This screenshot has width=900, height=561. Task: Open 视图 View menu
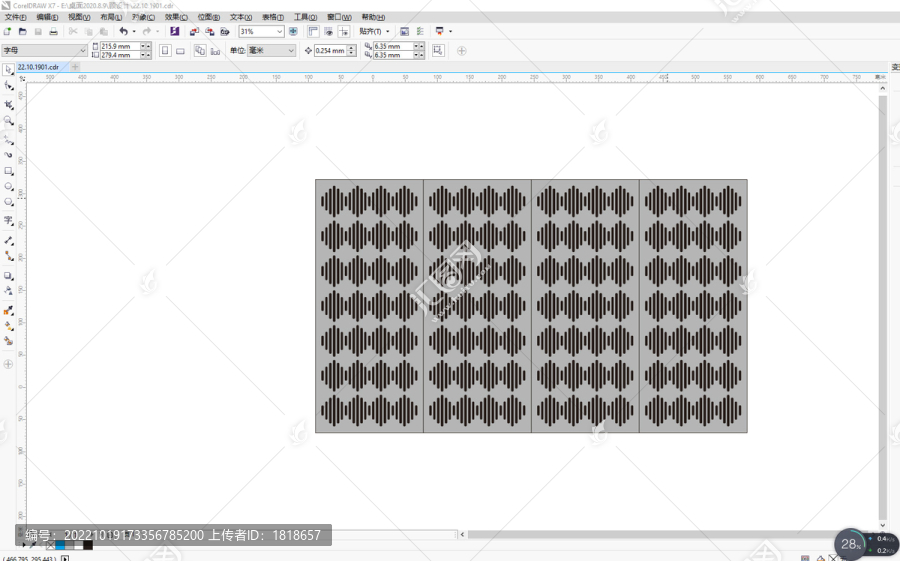(79, 17)
